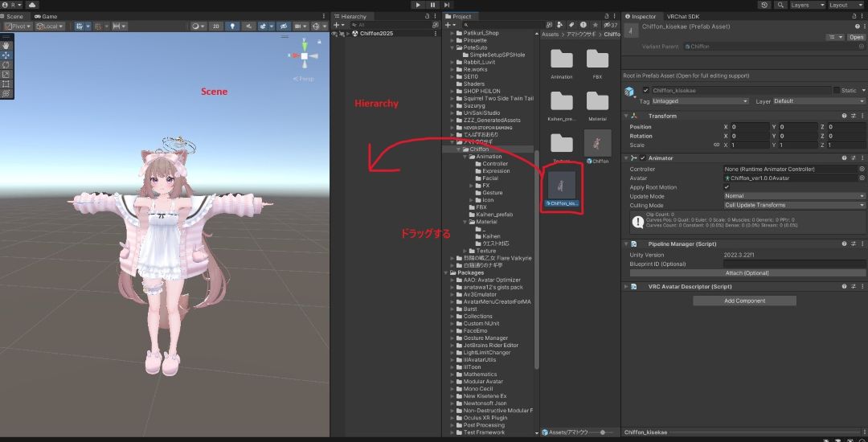Toggle the Animator enabled checkbox
Image resolution: width=868 pixels, height=442 pixels.
(643, 158)
